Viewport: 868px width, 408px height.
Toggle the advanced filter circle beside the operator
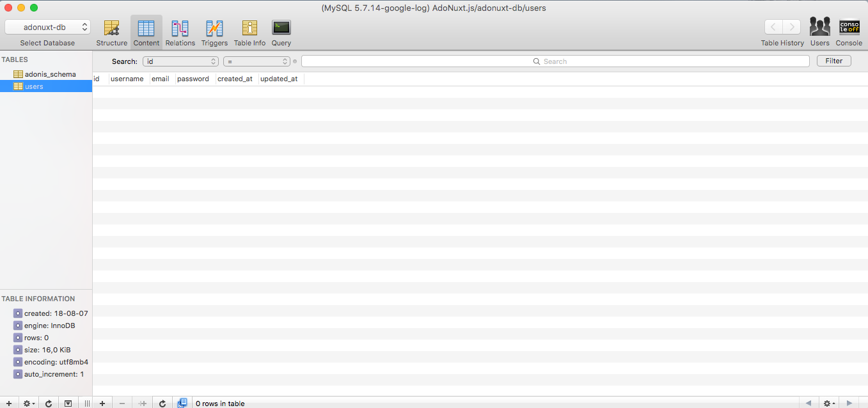295,61
